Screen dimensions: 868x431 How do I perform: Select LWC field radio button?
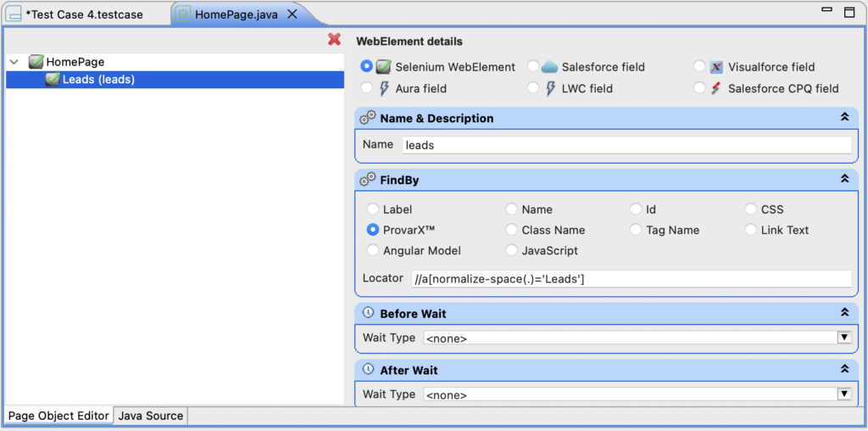click(x=532, y=87)
